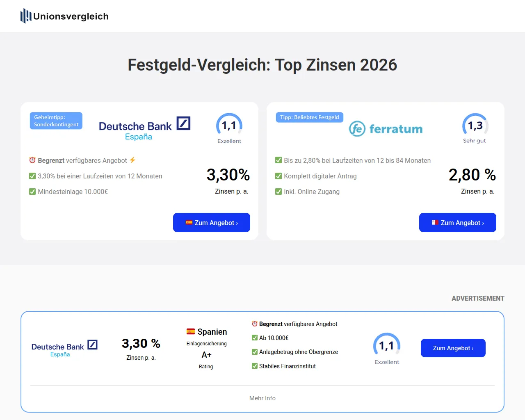525x420 pixels.
Task: Click the Spanien Einlagensicherung text
Action: tap(207, 337)
